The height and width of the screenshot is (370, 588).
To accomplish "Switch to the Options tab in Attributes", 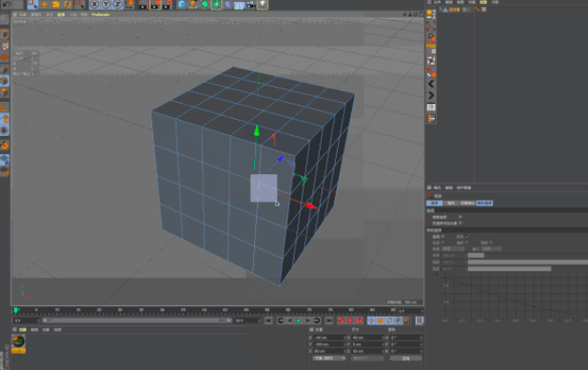I will [434, 204].
